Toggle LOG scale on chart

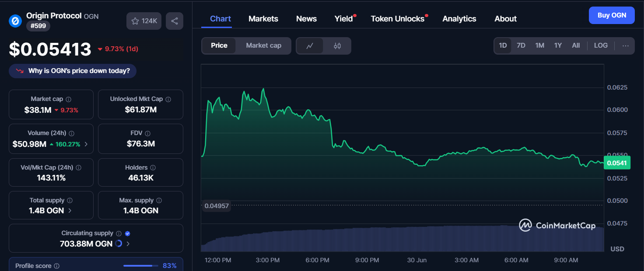(x=601, y=45)
